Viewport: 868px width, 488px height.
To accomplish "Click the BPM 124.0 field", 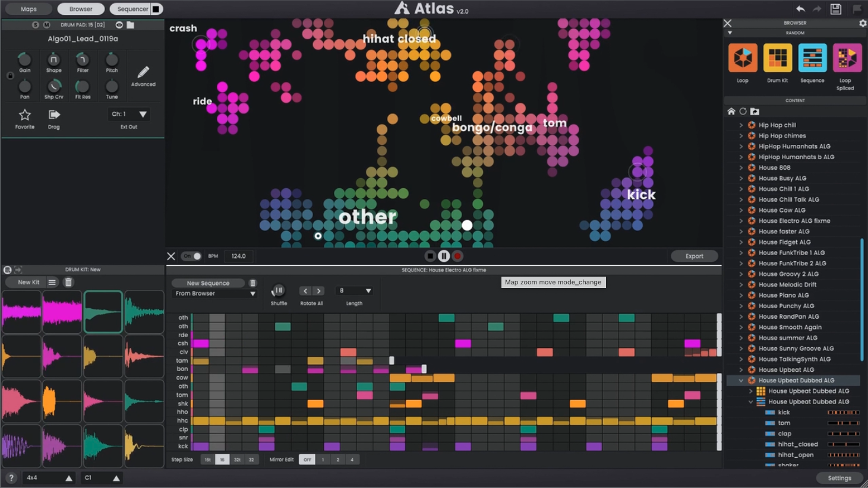I will point(239,256).
